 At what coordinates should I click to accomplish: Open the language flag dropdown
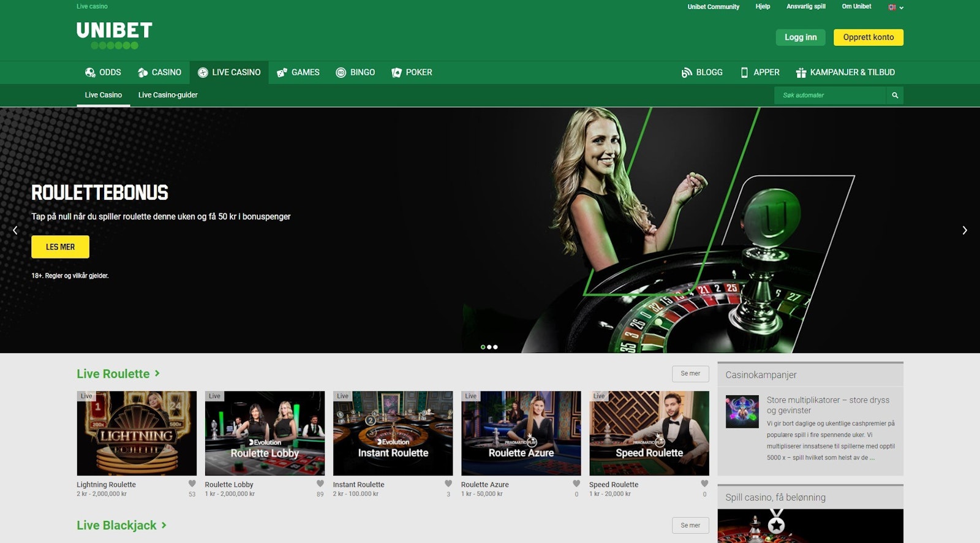[895, 7]
